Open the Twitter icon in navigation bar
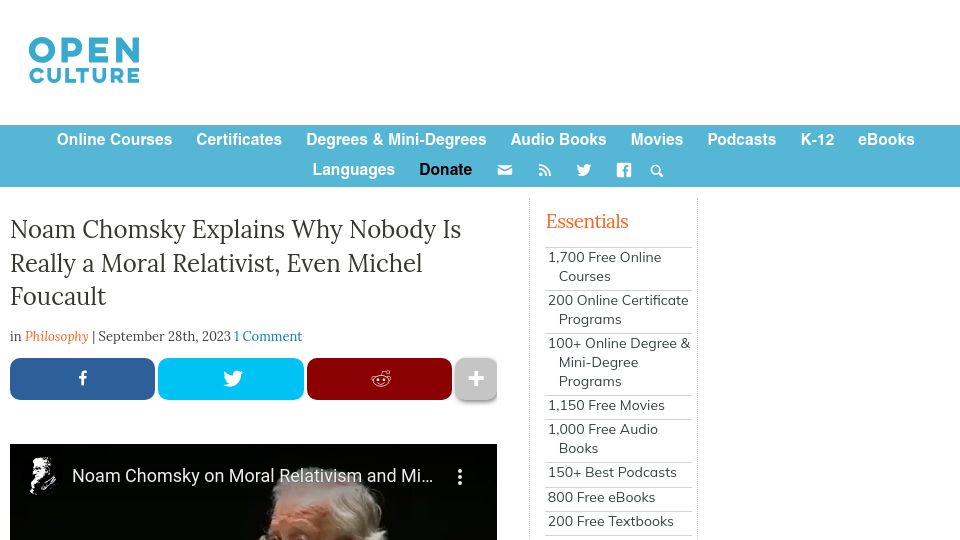 pyautogui.click(x=583, y=170)
